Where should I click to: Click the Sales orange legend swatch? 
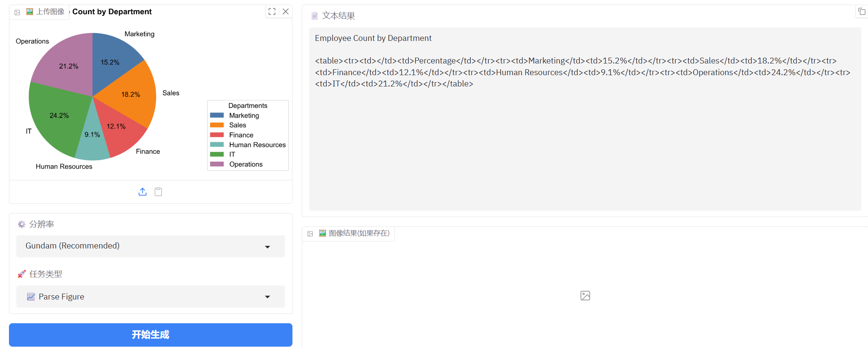(x=217, y=125)
